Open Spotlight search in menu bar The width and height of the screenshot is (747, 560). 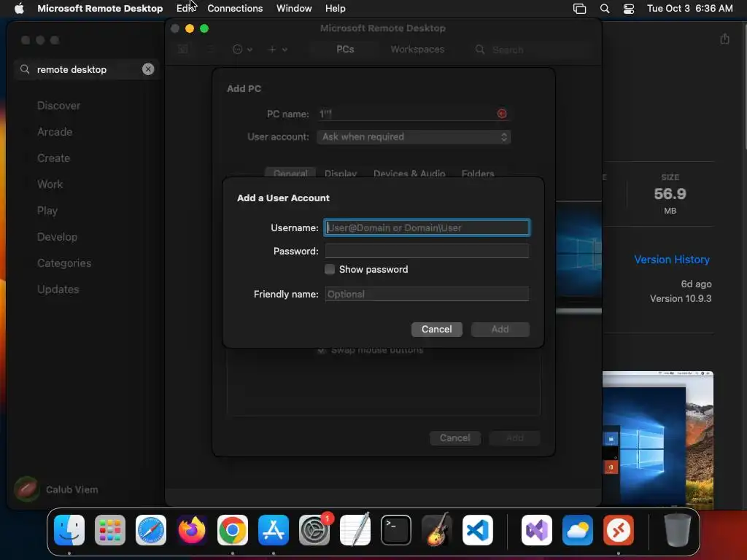(605, 9)
